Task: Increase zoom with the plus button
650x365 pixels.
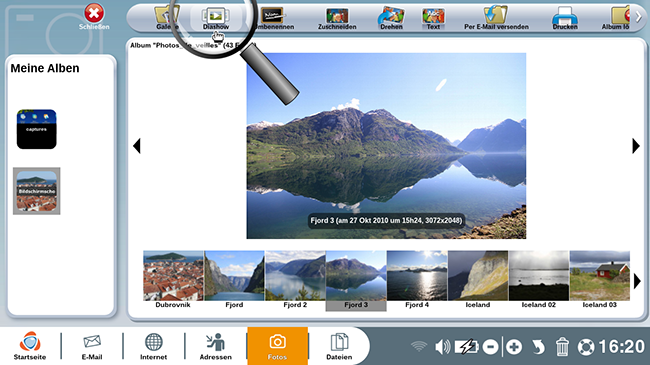Action: (x=514, y=346)
